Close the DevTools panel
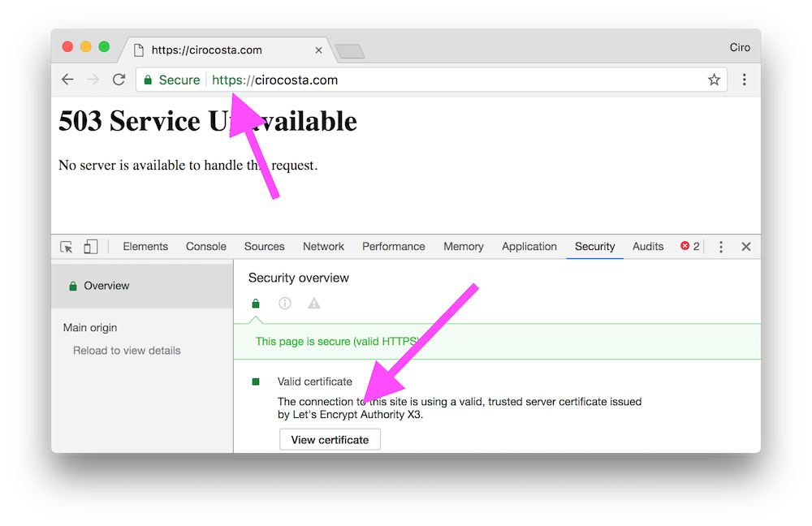This screenshot has width=812, height=526. tap(745, 247)
